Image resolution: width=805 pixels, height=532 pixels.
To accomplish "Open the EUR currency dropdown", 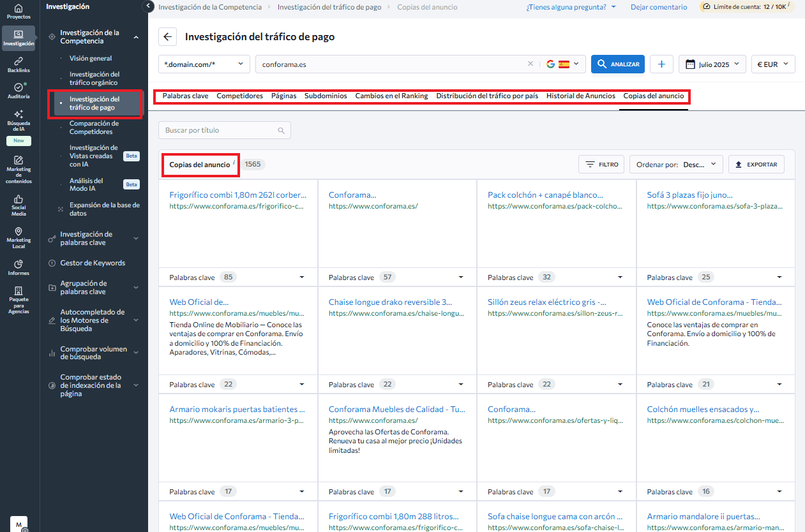I will [774, 64].
